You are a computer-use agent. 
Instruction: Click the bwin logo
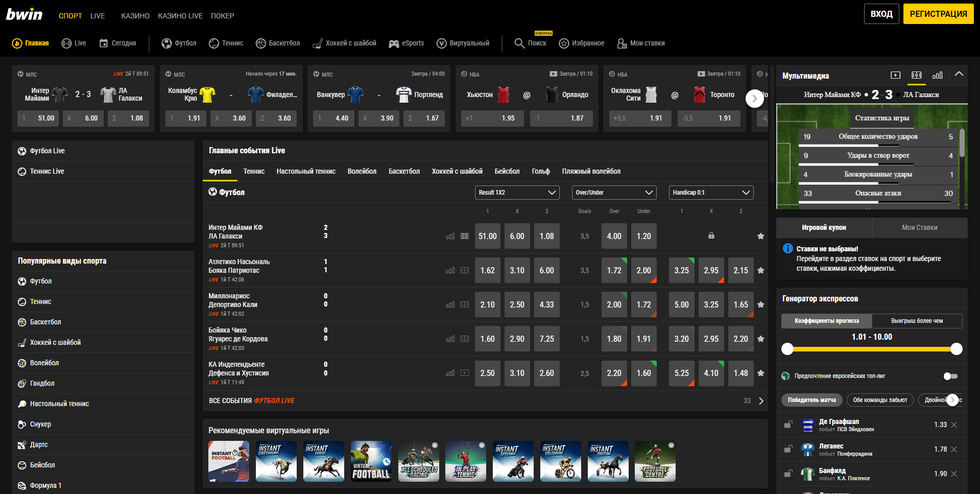pyautogui.click(x=24, y=14)
